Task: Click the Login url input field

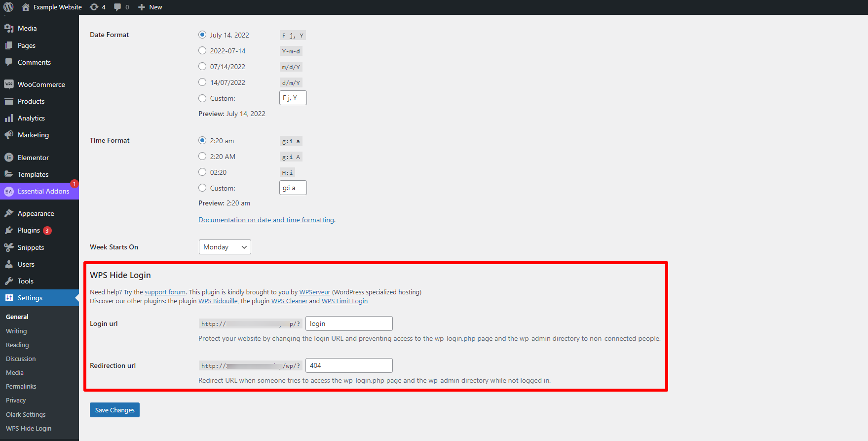Action: click(x=349, y=323)
